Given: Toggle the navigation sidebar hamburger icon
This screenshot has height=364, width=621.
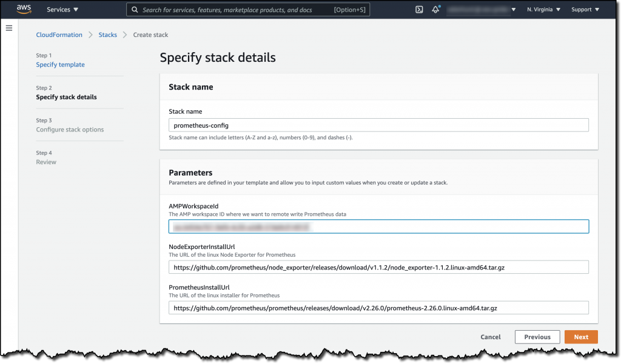Looking at the screenshot, I should pos(8,28).
